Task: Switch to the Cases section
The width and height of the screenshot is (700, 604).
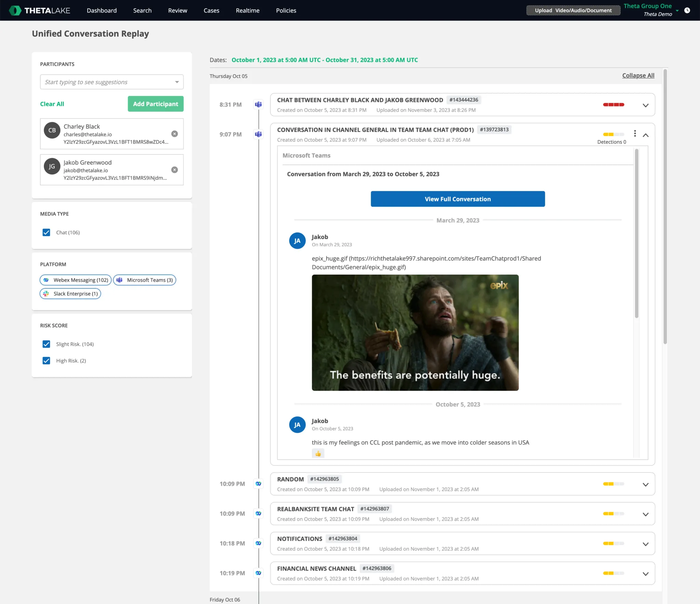Action: [x=212, y=10]
